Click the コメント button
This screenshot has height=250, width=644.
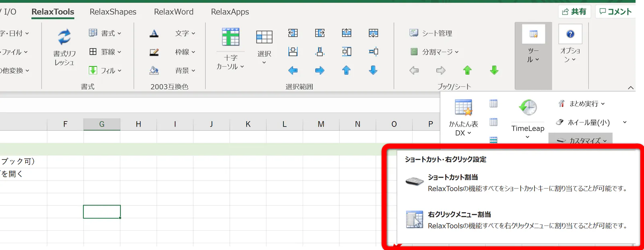[615, 12]
